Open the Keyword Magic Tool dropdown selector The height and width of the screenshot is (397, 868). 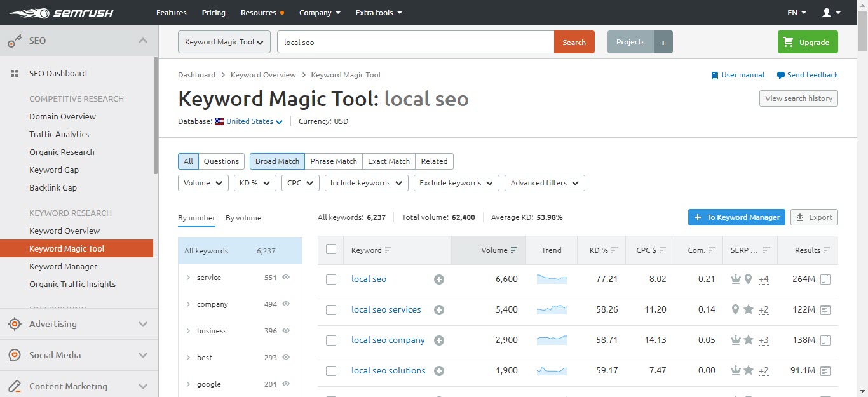pos(224,43)
